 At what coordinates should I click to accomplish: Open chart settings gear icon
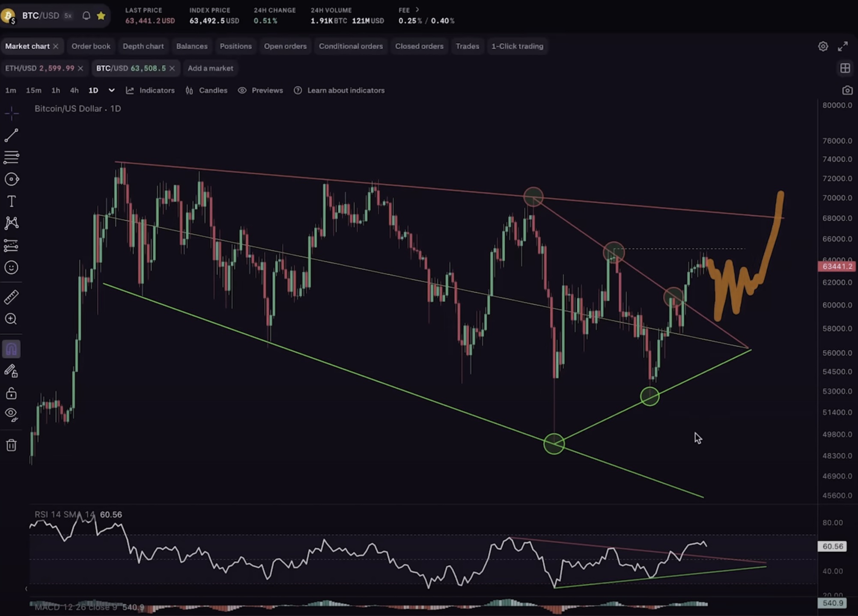tap(823, 46)
